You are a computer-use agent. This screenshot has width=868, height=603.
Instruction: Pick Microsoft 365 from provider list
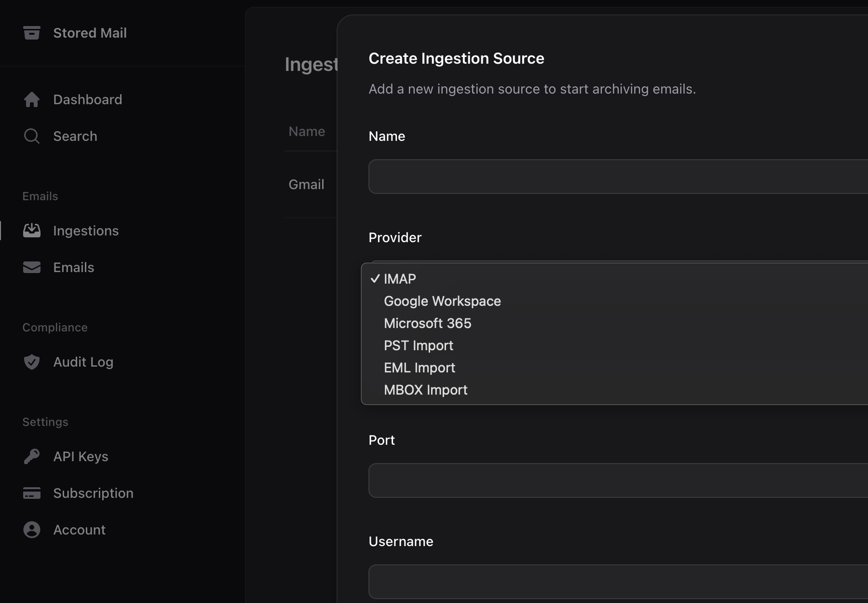point(427,323)
